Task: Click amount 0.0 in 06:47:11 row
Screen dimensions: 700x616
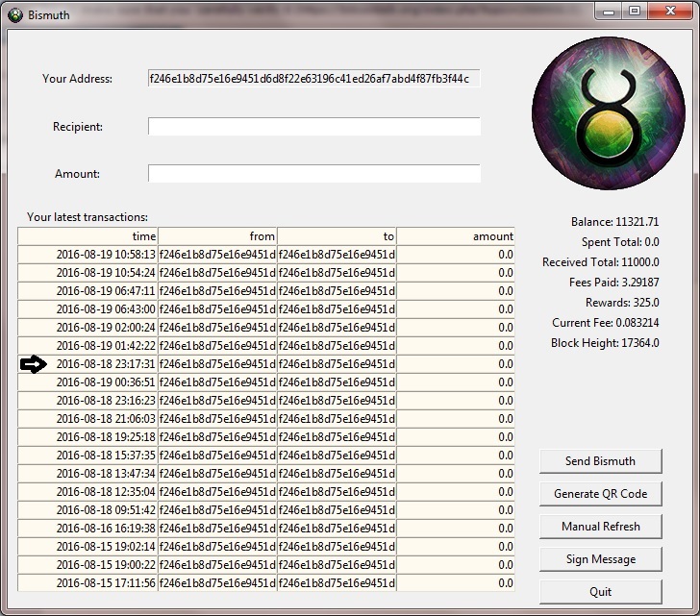Action: (456, 291)
